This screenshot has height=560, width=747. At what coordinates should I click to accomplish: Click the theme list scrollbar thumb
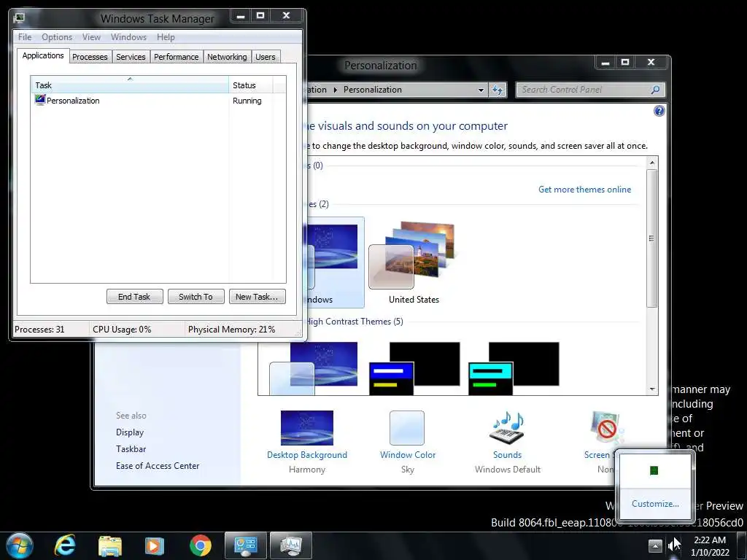[652, 238]
